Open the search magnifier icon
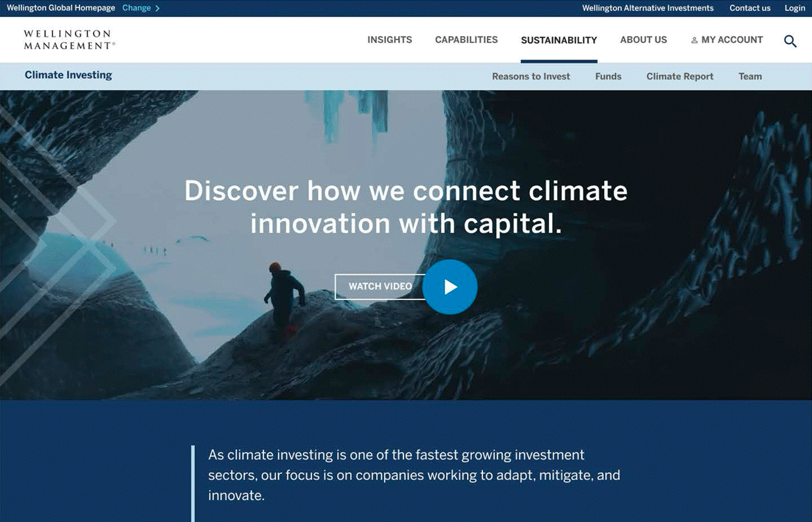The height and width of the screenshot is (522, 812). (x=790, y=41)
